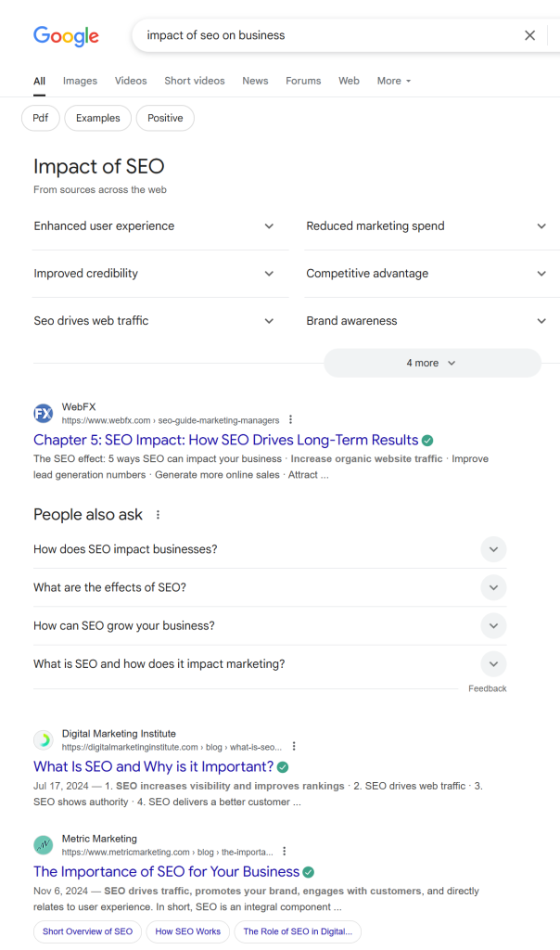Open three-dot menu for Digital Marketing Institute result
Viewport: 560px width, 950px height.
point(294,747)
